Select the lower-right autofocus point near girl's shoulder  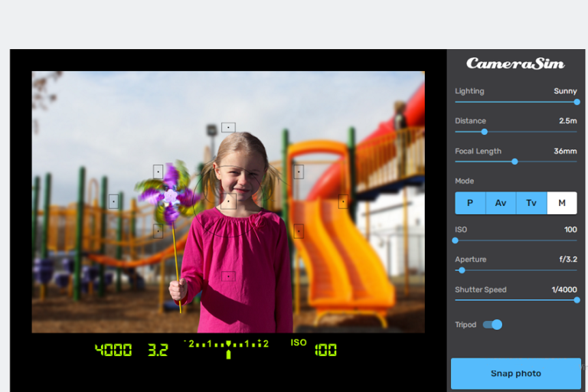click(x=299, y=230)
